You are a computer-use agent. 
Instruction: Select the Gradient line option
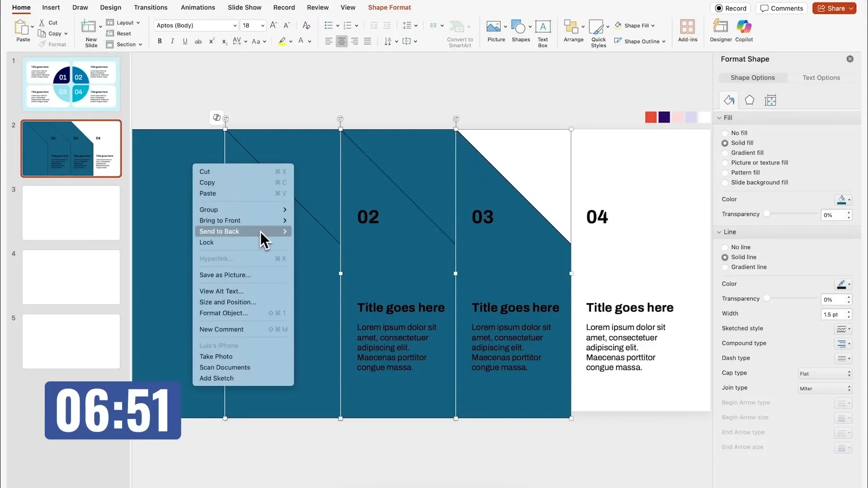click(x=725, y=267)
